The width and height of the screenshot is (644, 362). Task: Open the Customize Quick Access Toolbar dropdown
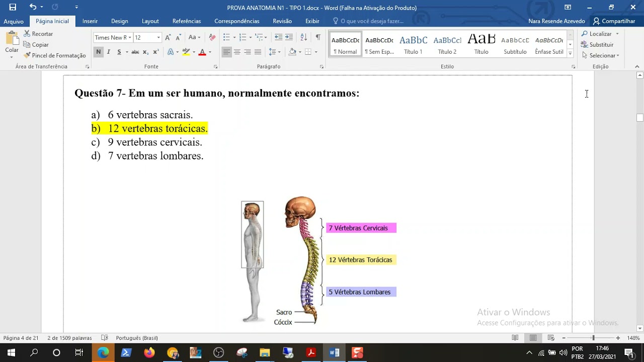(x=76, y=7)
